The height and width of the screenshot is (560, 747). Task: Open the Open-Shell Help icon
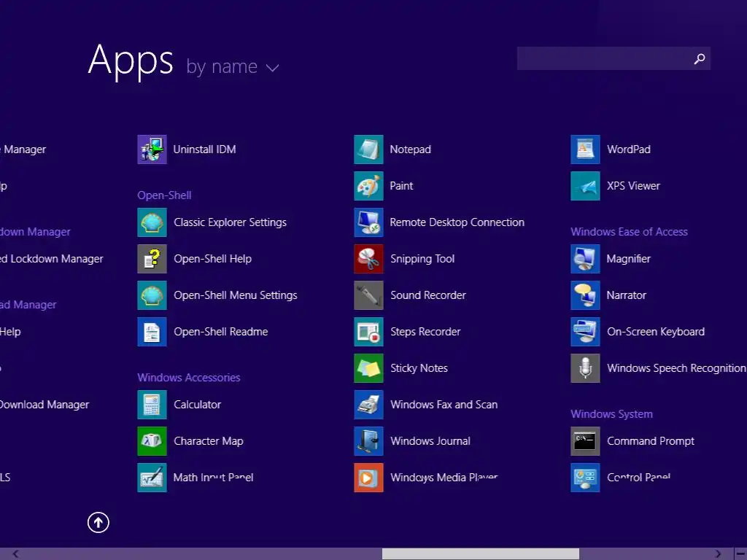coord(152,259)
